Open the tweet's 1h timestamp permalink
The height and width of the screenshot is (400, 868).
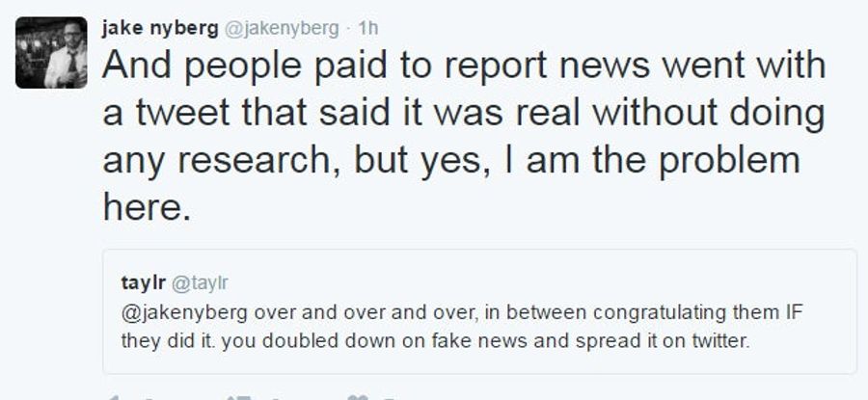[x=368, y=28]
